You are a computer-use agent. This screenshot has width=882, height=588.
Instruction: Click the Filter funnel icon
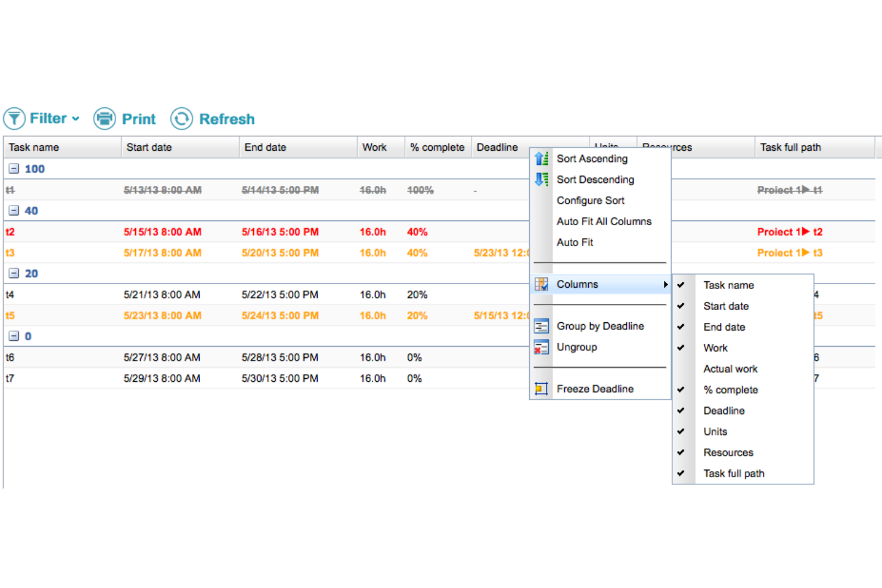[x=14, y=119]
